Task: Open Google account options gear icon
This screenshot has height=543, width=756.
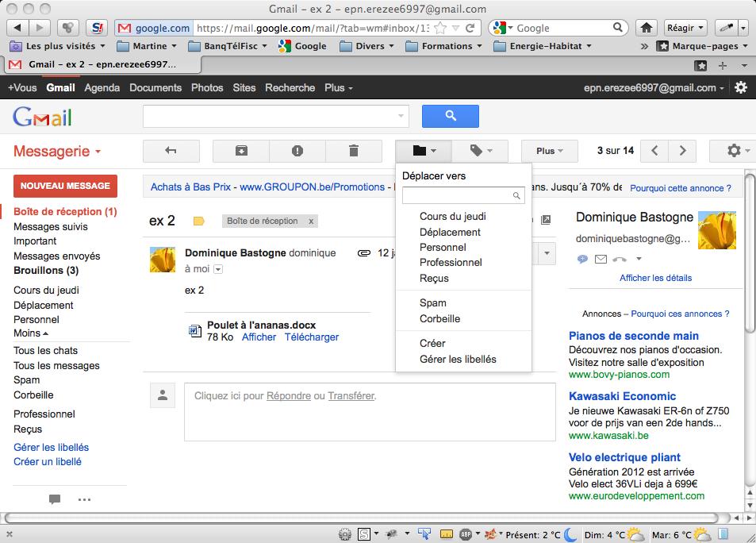Action: [741, 87]
